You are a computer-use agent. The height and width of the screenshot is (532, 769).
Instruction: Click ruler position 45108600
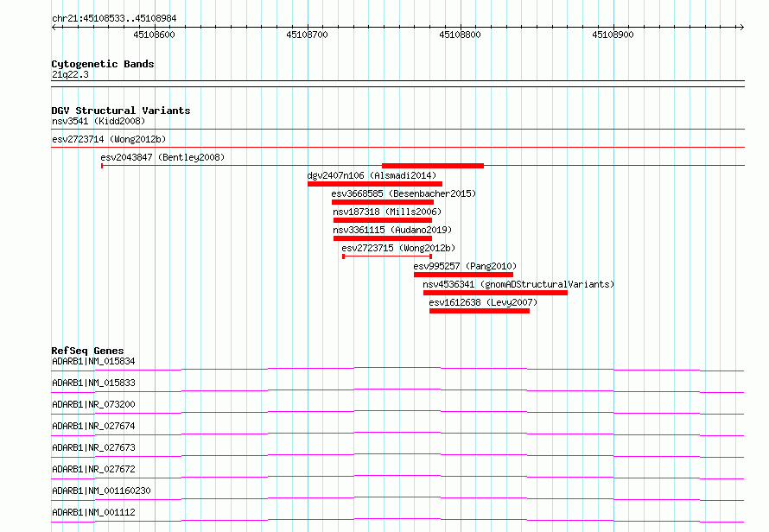(154, 35)
